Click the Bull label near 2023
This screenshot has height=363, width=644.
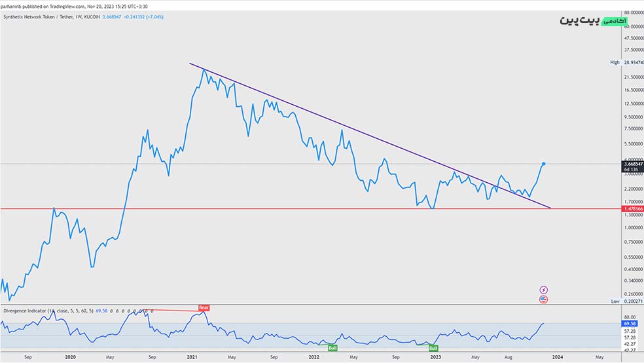coord(433,348)
